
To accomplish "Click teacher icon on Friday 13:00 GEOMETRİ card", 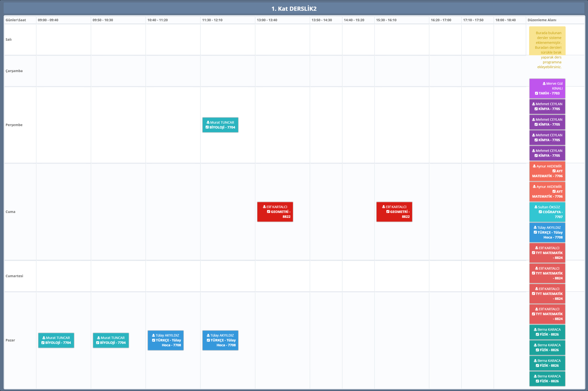I will pos(264,207).
